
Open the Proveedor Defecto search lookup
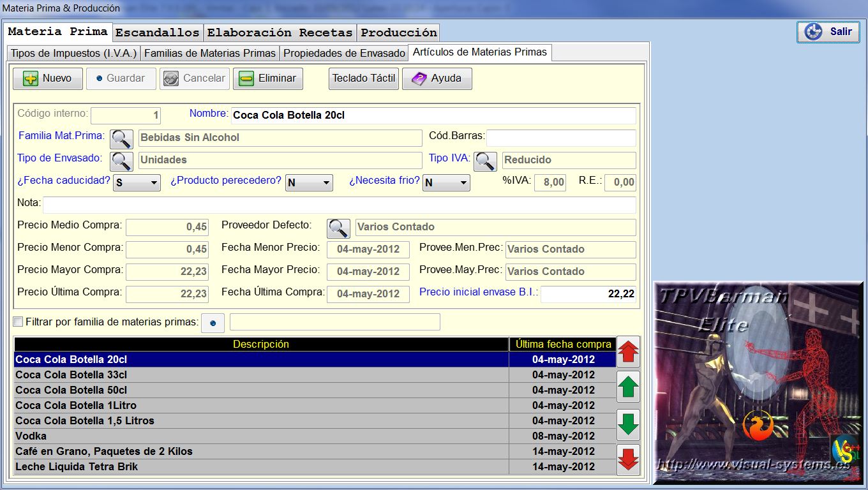(x=338, y=228)
